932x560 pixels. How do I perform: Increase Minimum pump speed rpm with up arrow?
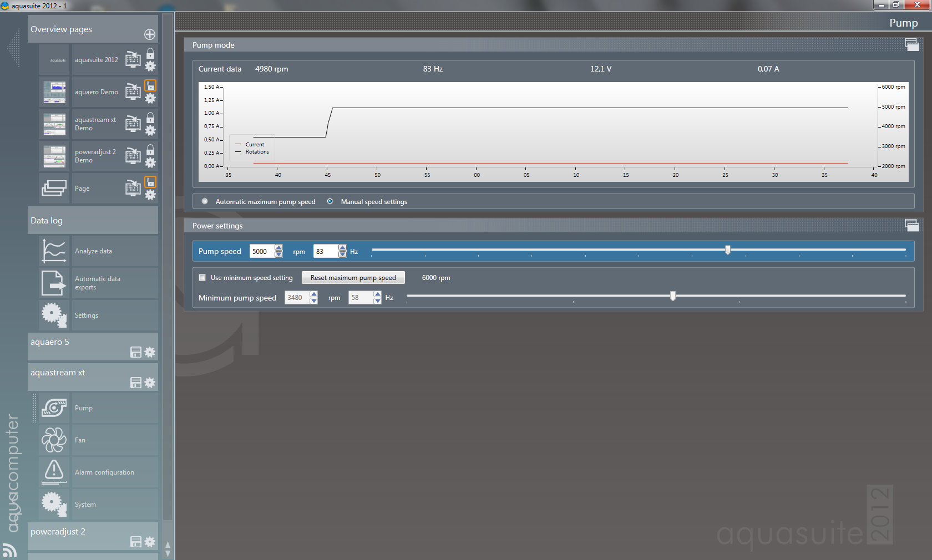point(314,294)
